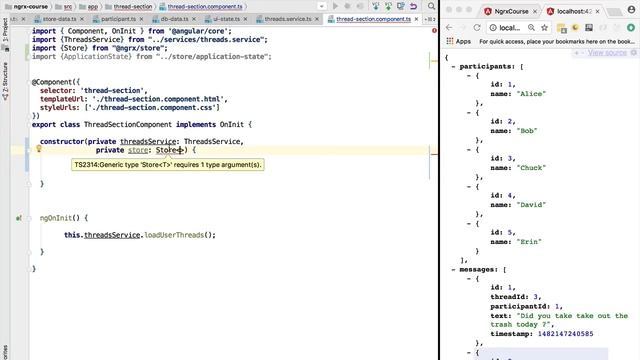
Task: Click the zoom magnifier icon in the address bar
Action: click(x=531, y=27)
